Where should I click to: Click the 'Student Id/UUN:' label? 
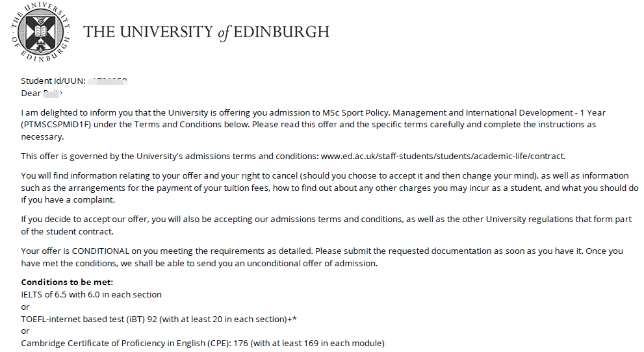[53, 81]
